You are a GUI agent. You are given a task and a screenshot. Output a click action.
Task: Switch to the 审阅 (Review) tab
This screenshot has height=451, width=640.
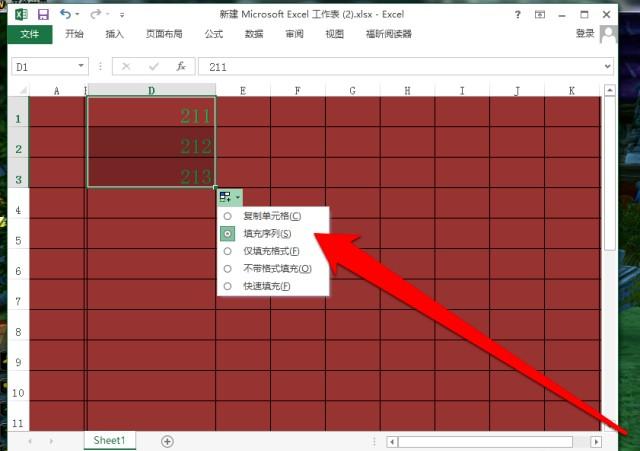click(x=294, y=34)
